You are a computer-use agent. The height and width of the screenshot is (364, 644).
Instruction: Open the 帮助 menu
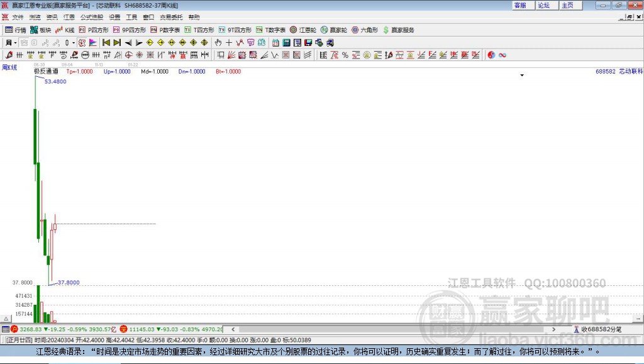pos(194,17)
